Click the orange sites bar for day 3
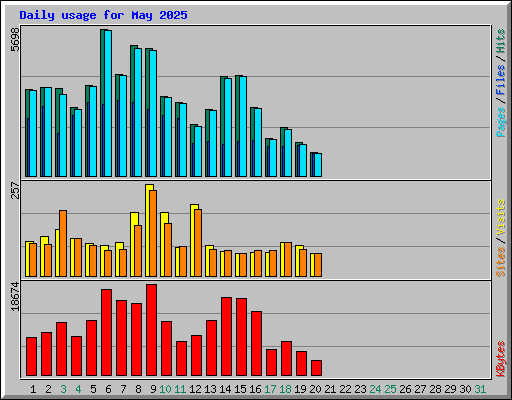This screenshot has width=512, height=400. [63, 243]
